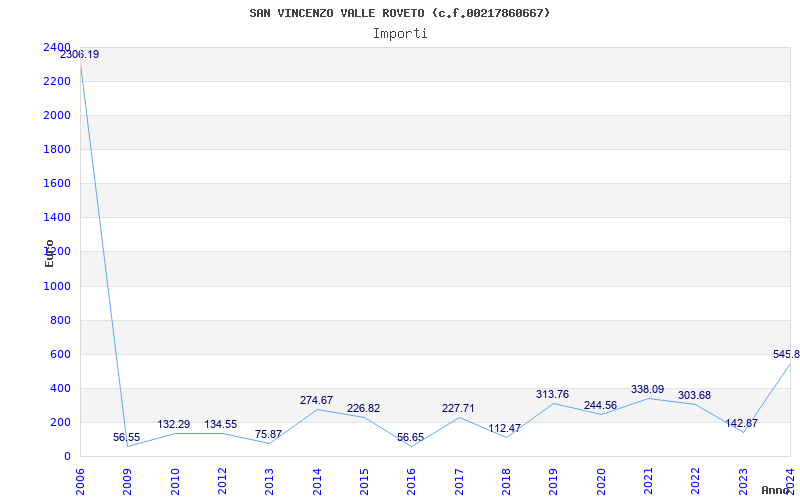800x500 pixels.
Task: Click the 2022 x-axis year label
Action: pyautogui.click(x=695, y=481)
